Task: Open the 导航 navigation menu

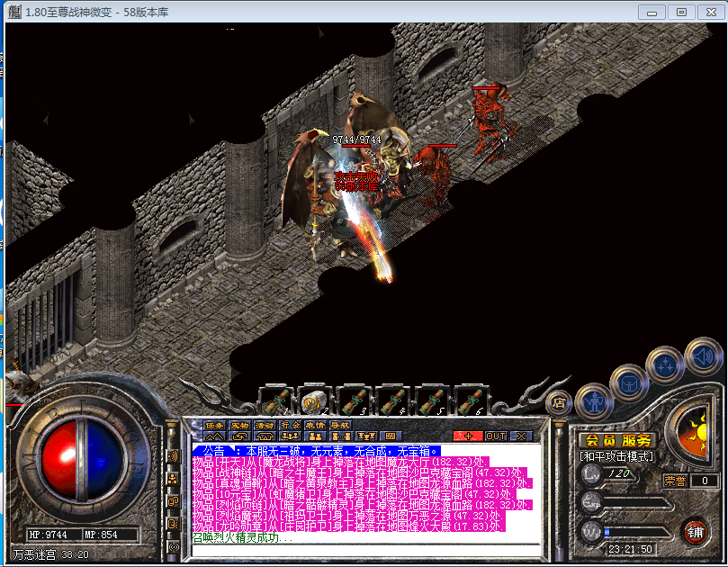Action: pos(340,425)
